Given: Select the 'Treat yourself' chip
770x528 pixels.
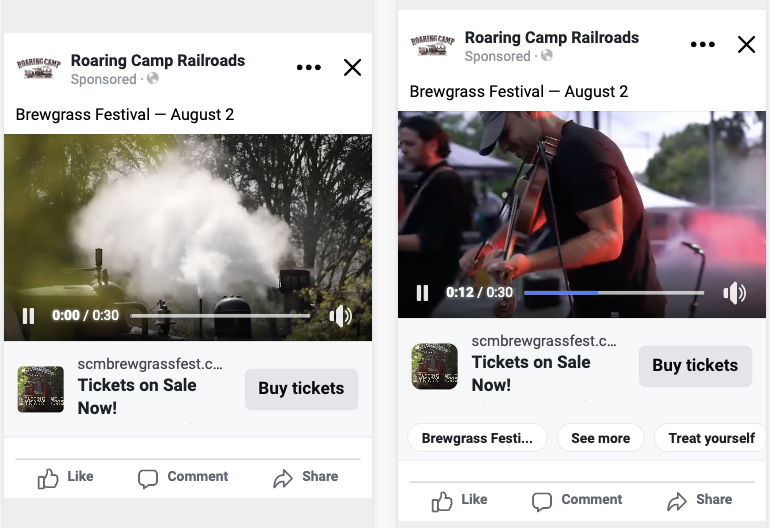Looking at the screenshot, I should click(x=712, y=438).
